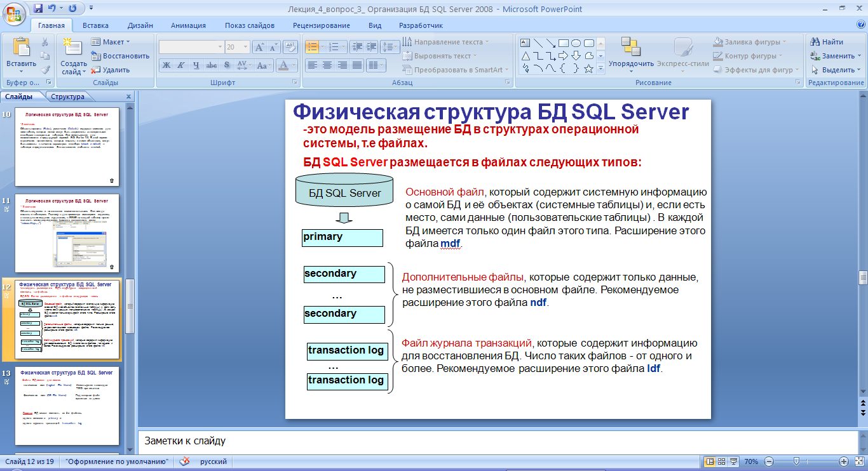868x471 pixels.
Task: Decrease font size with small A button
Action: click(x=273, y=47)
